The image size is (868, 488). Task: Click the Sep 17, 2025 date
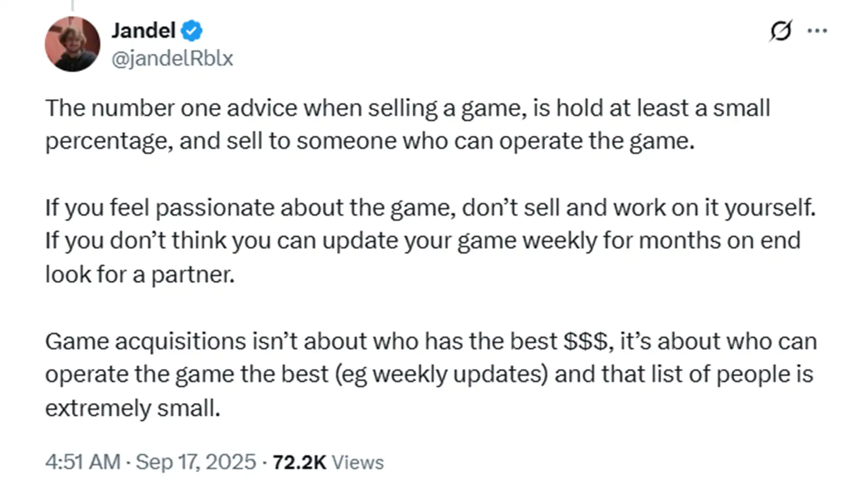(x=196, y=462)
